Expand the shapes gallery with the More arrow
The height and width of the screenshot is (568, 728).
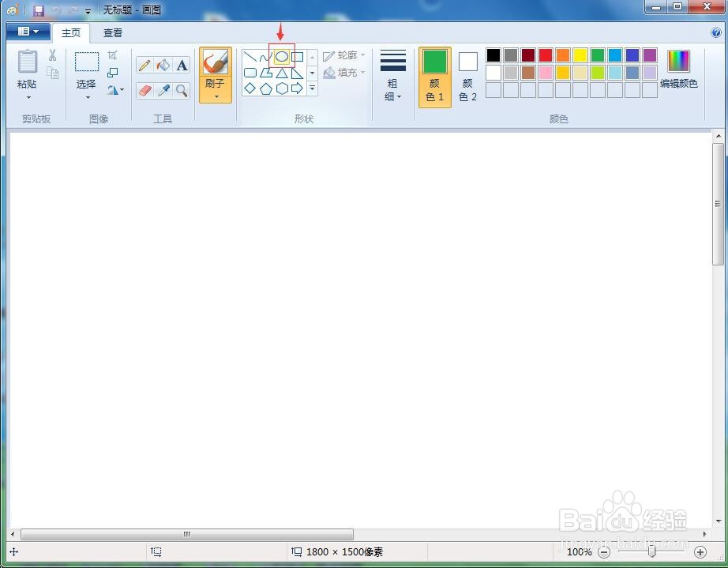[x=312, y=88]
